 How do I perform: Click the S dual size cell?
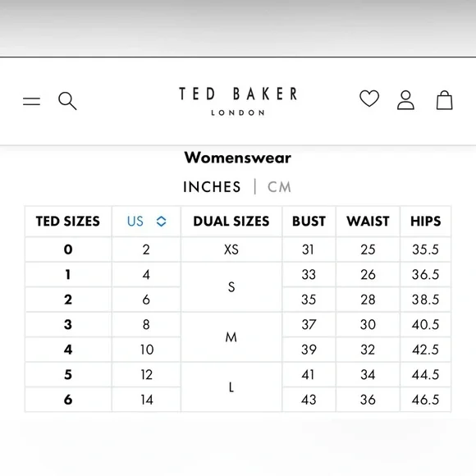tap(231, 287)
